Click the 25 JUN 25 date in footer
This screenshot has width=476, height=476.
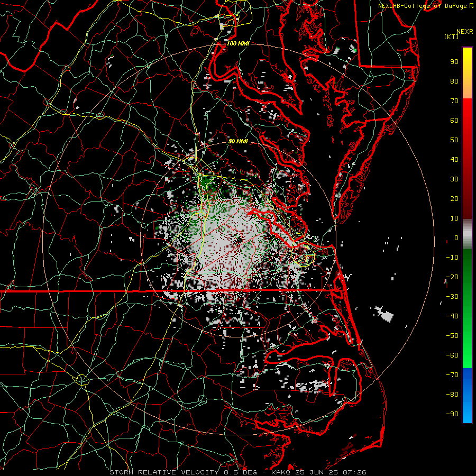tap(316, 472)
